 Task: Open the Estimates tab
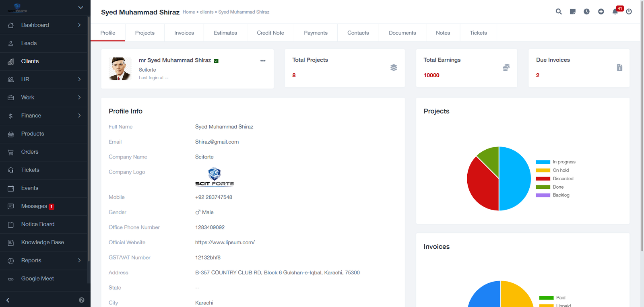[x=225, y=33]
